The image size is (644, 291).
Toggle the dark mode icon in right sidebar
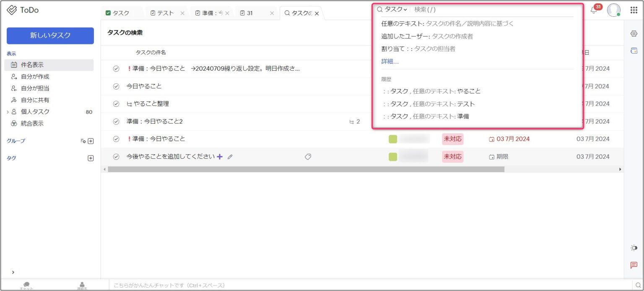[x=633, y=248]
